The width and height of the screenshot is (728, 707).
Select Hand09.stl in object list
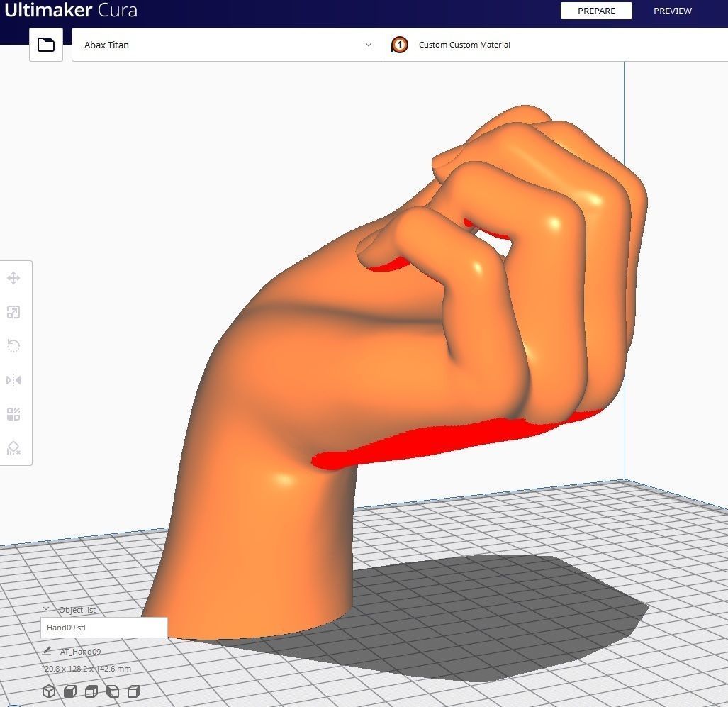[104, 628]
